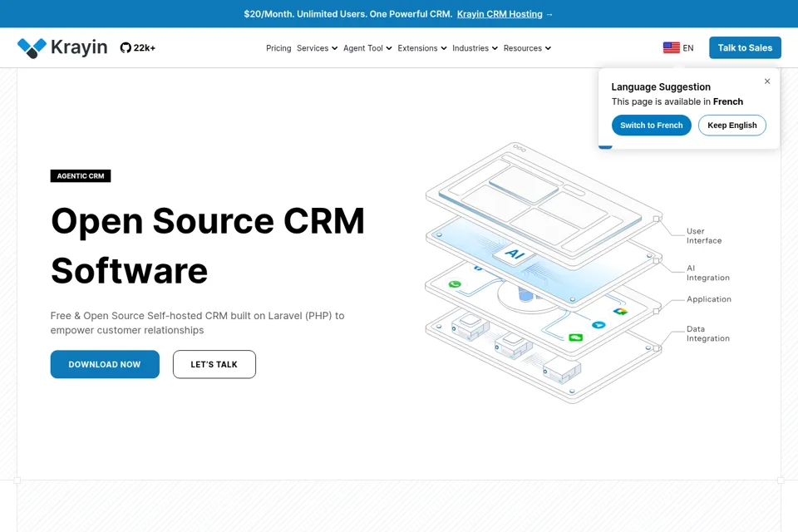
Task: Close the Language Suggestion popup
Action: [767, 81]
